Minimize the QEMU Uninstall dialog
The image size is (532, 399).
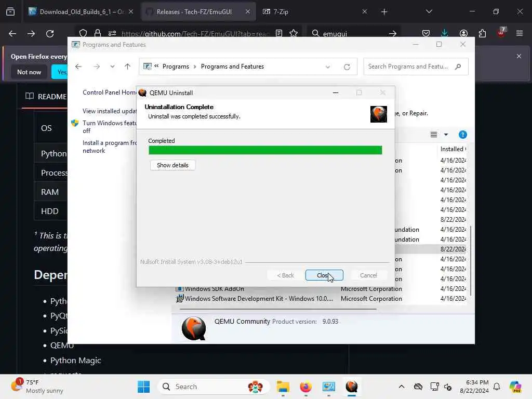[x=336, y=92]
